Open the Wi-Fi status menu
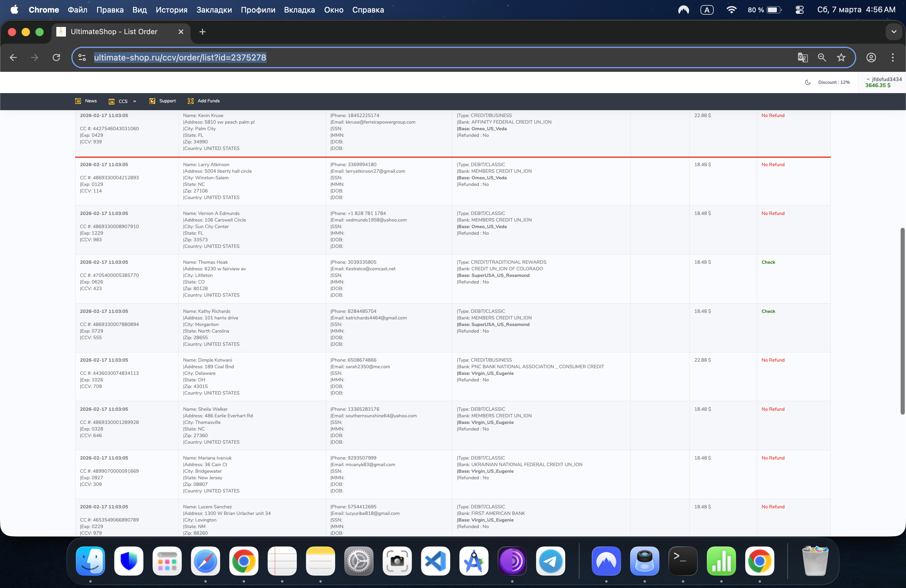 pos(731,10)
